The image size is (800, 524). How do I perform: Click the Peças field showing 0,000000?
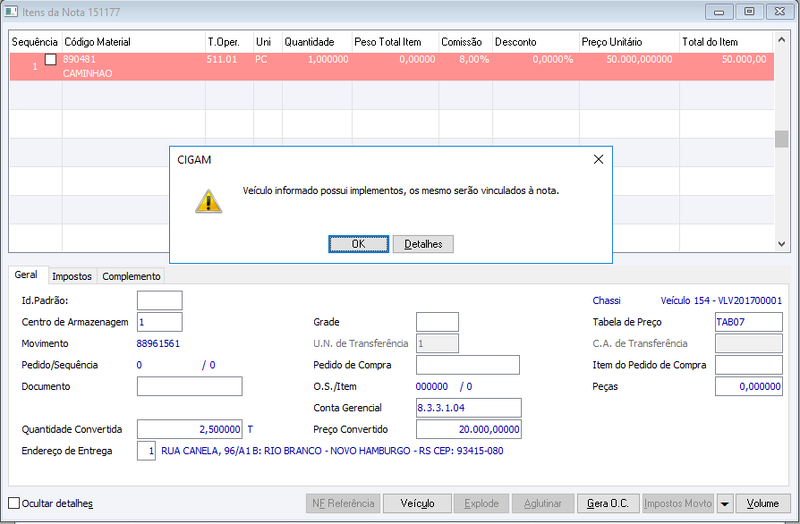coord(748,386)
